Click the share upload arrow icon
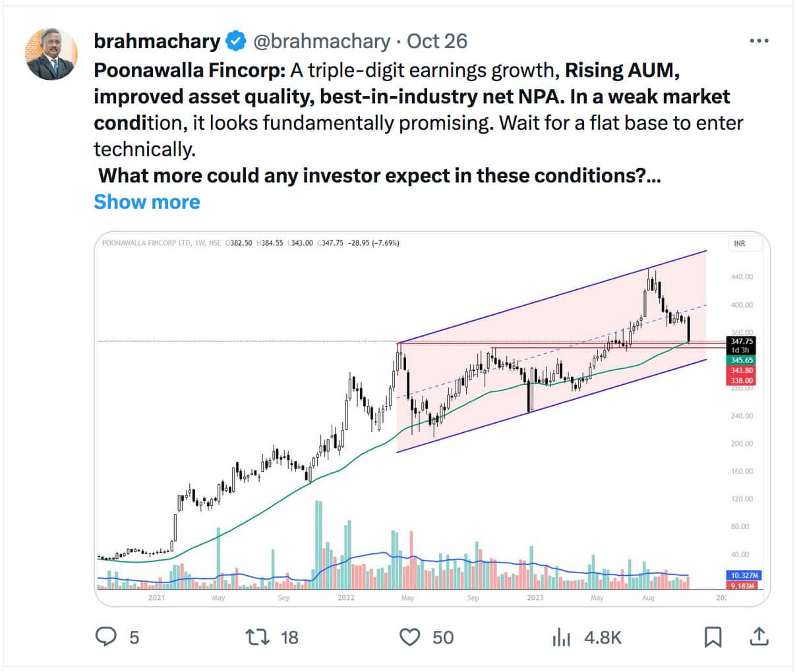Viewport: 799px width, 672px height. pos(759,637)
